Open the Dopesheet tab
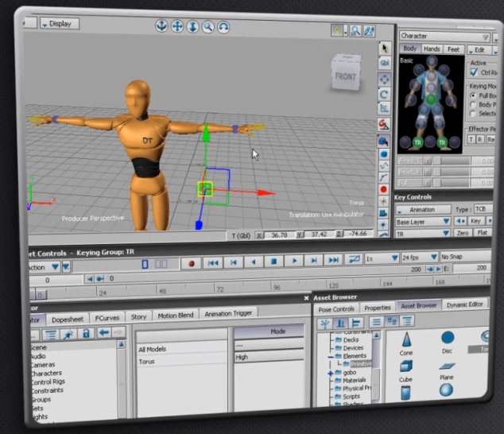This screenshot has width=504, height=434. coord(68,320)
